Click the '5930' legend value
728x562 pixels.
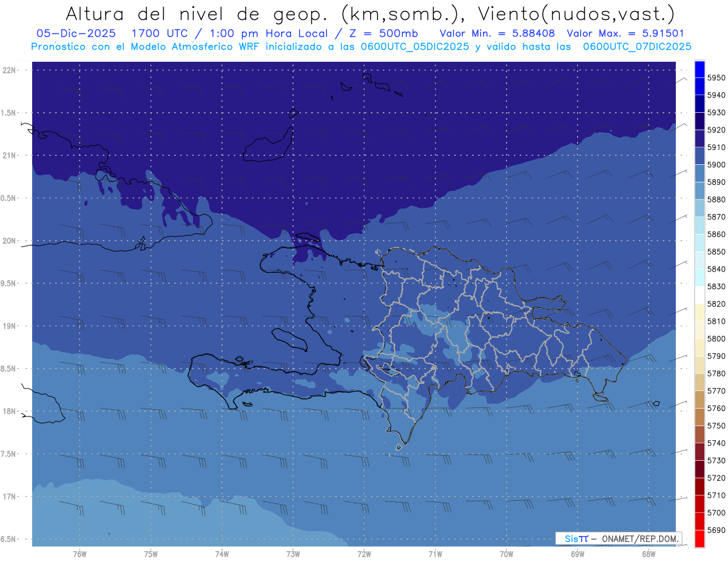pyautogui.click(x=716, y=112)
